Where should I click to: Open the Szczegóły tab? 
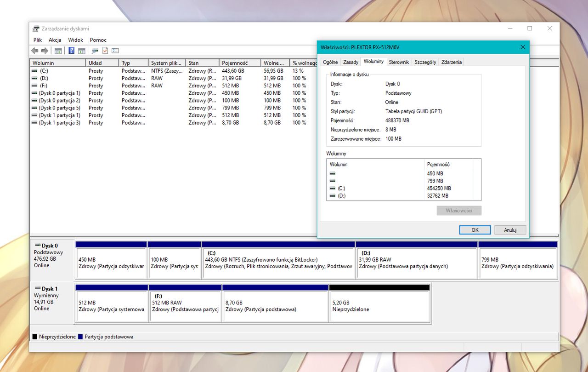click(x=425, y=62)
